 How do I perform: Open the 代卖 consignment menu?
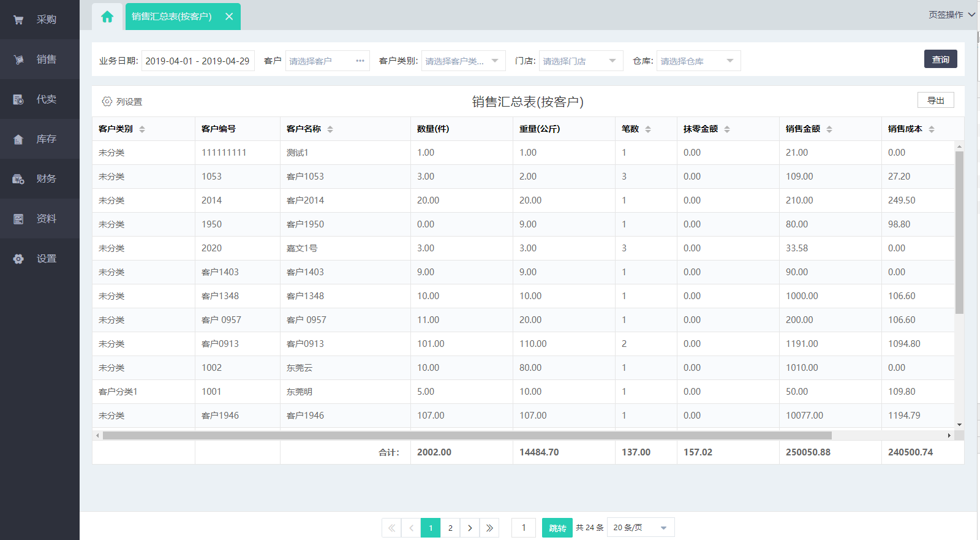pos(40,99)
